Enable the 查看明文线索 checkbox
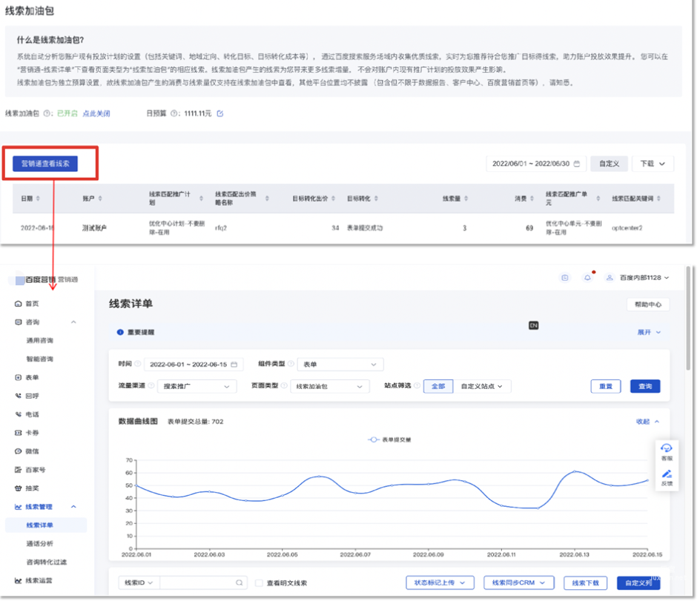The height and width of the screenshot is (601, 700). (258, 582)
